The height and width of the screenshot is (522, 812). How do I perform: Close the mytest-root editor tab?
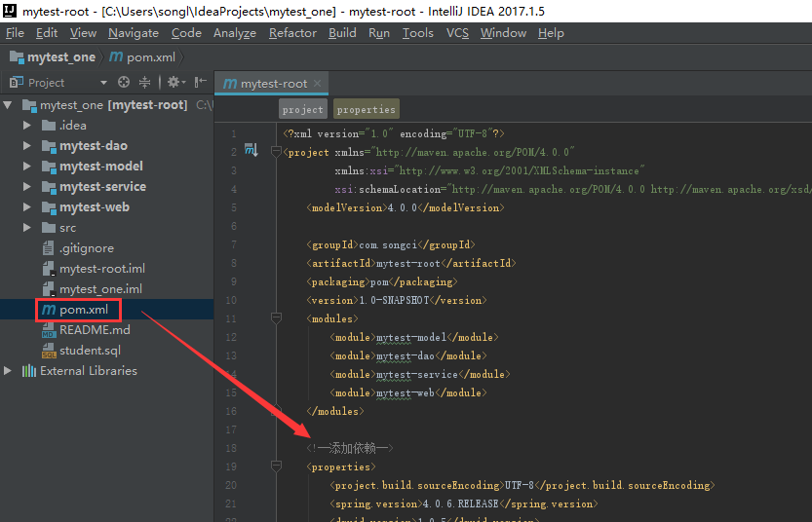[x=318, y=84]
